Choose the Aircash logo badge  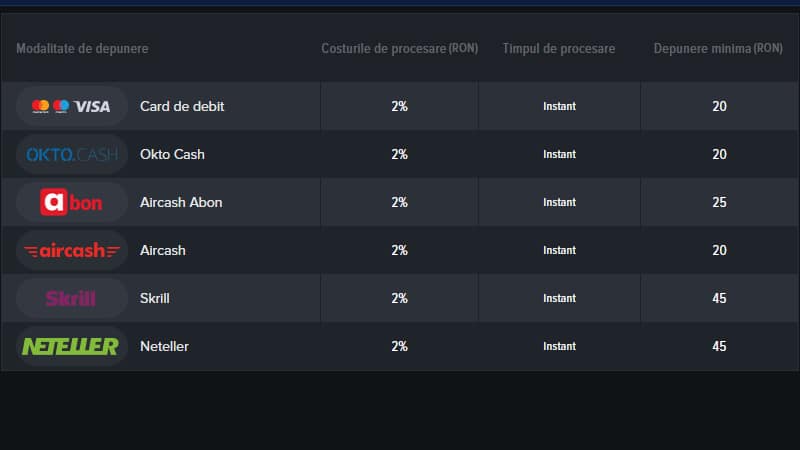pos(71,250)
